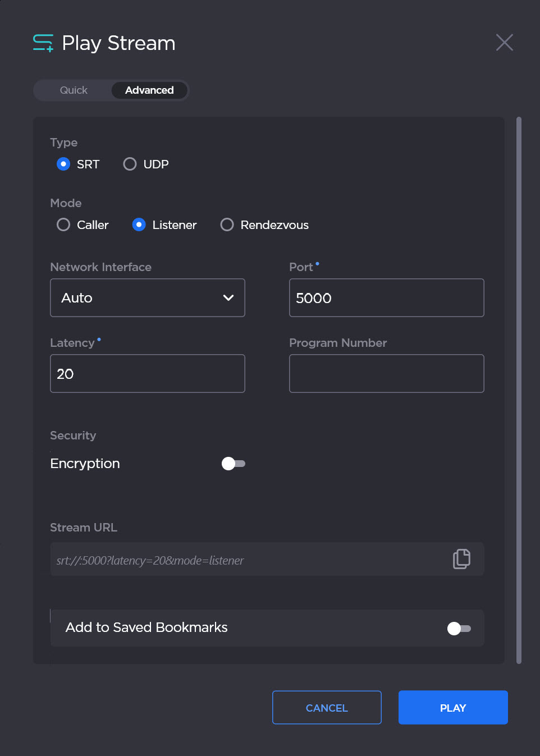Switch to the Advanced tab
The height and width of the screenshot is (756, 540).
[x=149, y=90]
